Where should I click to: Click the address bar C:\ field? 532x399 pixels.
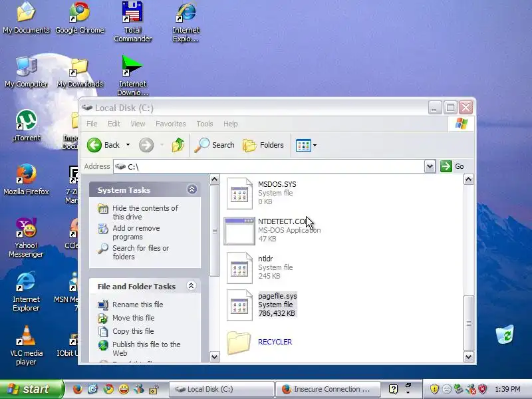[269, 166]
